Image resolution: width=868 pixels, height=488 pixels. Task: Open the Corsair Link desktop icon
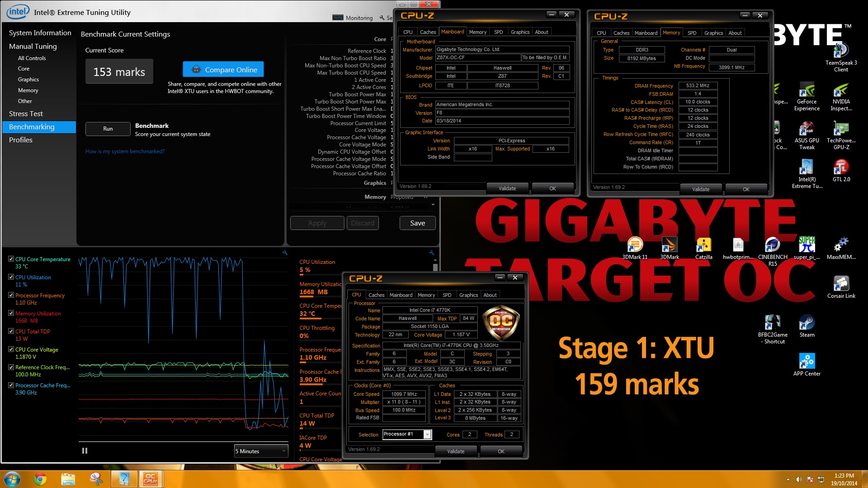(841, 287)
